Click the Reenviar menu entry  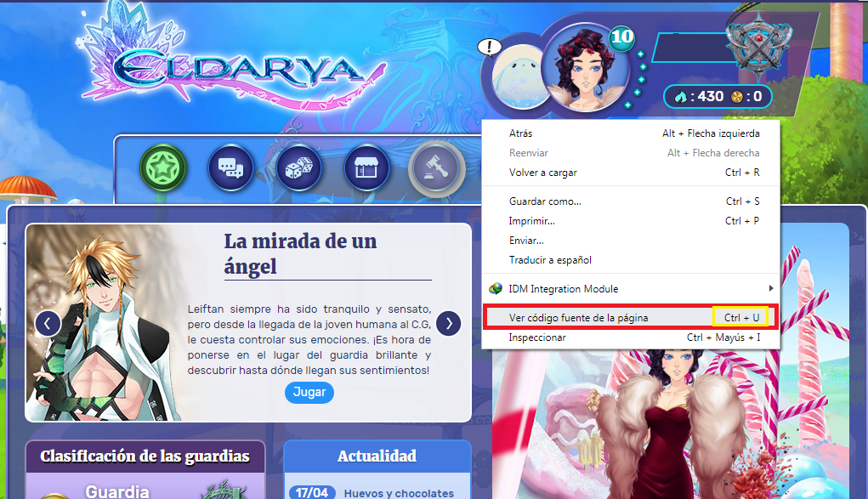(x=631, y=153)
